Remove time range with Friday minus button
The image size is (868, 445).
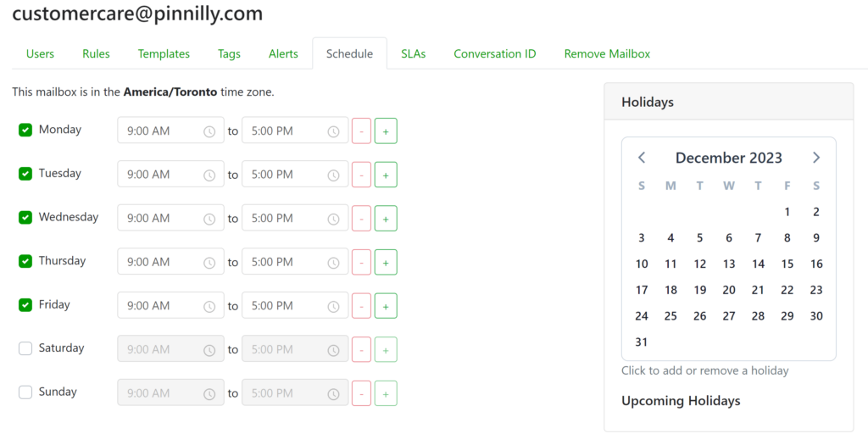(x=361, y=306)
